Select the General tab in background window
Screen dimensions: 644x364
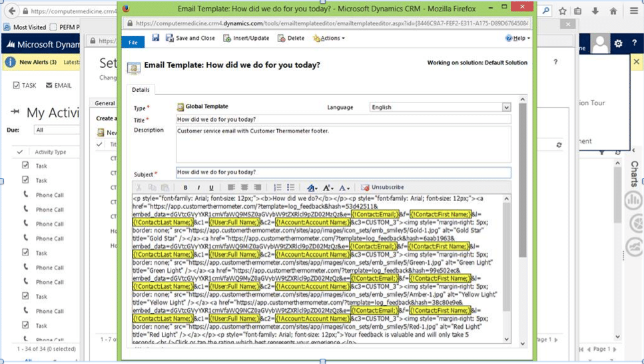tap(105, 103)
